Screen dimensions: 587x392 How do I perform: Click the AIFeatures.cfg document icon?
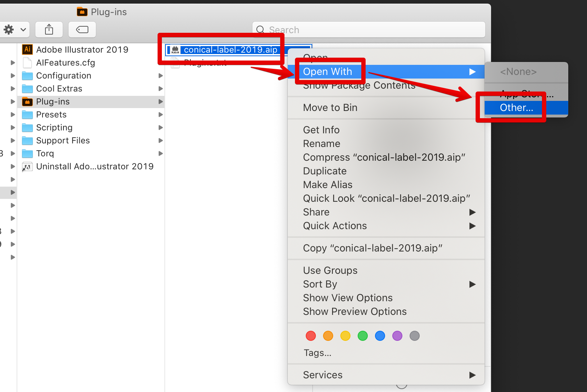(27, 62)
